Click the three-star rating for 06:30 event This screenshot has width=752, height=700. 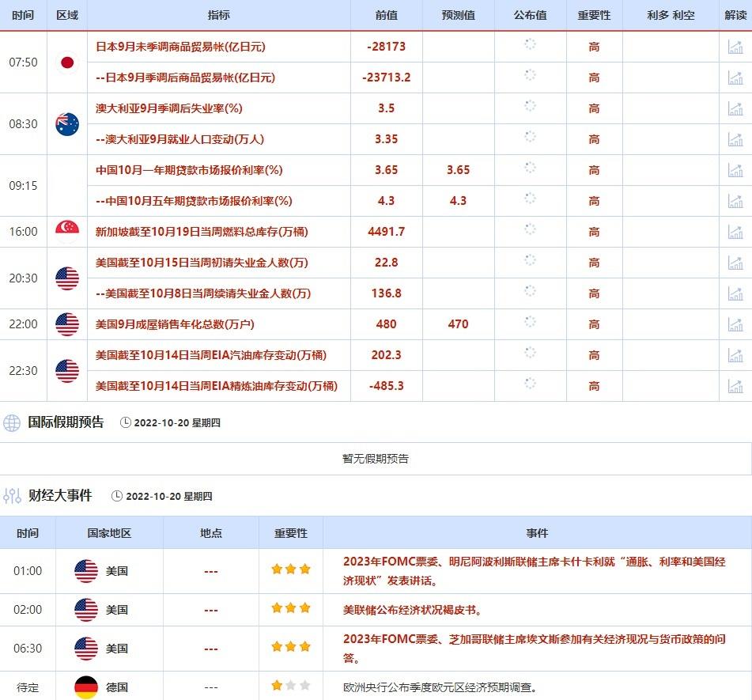[x=291, y=647]
